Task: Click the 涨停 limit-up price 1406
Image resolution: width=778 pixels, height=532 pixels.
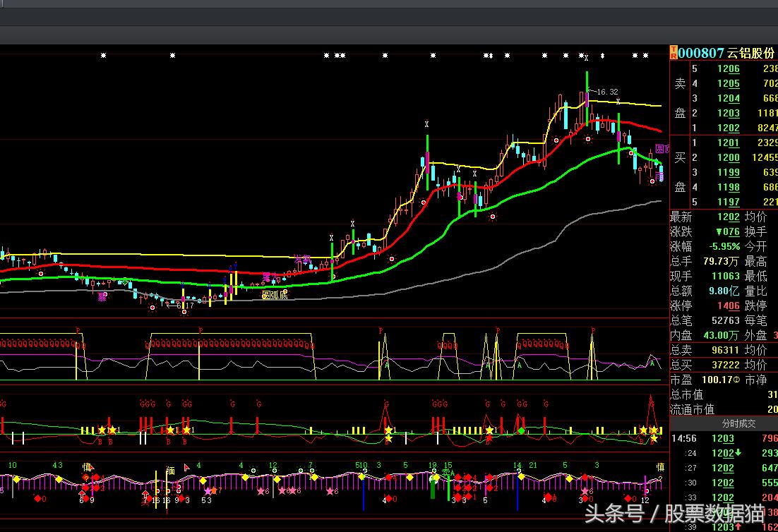Action: pos(728,306)
